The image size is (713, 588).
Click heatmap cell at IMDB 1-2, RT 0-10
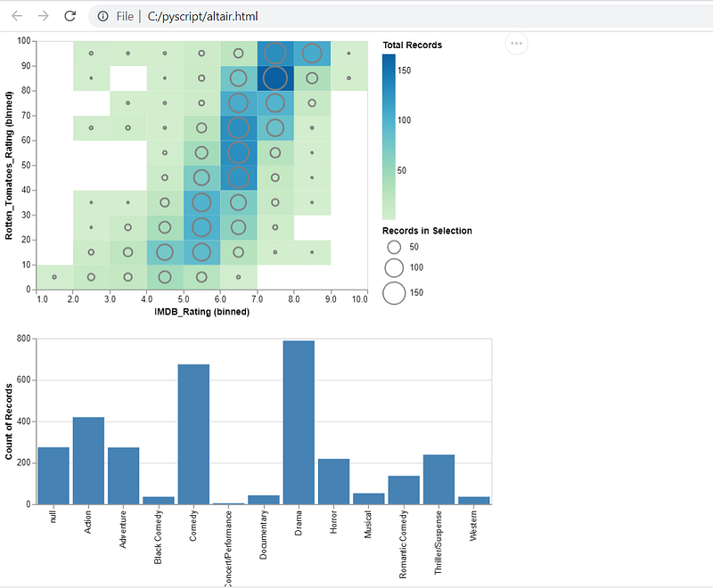pos(54,277)
